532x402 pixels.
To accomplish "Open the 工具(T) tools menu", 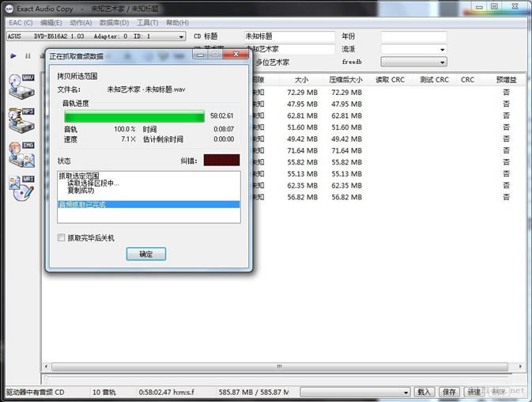I will [x=146, y=23].
